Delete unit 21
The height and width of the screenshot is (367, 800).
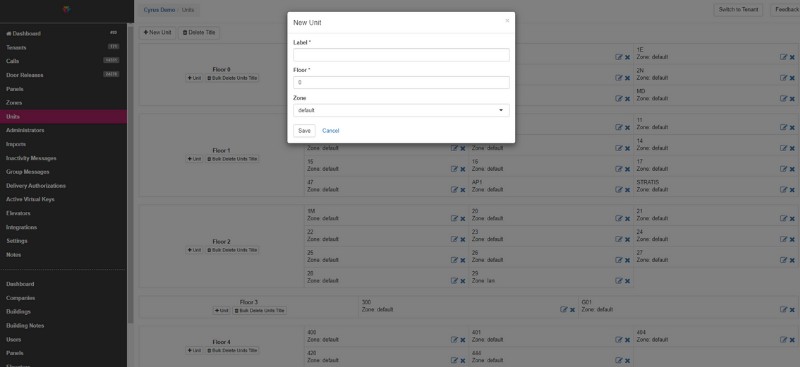pos(792,219)
